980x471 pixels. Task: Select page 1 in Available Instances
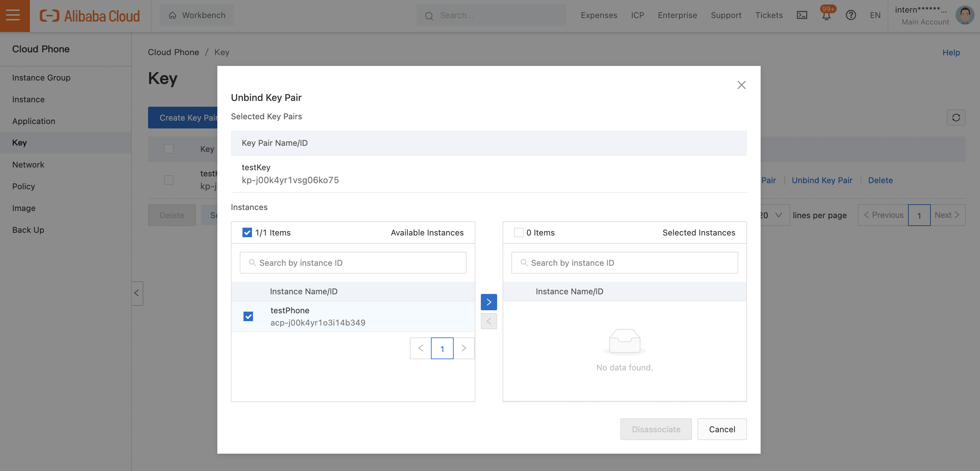tap(442, 348)
